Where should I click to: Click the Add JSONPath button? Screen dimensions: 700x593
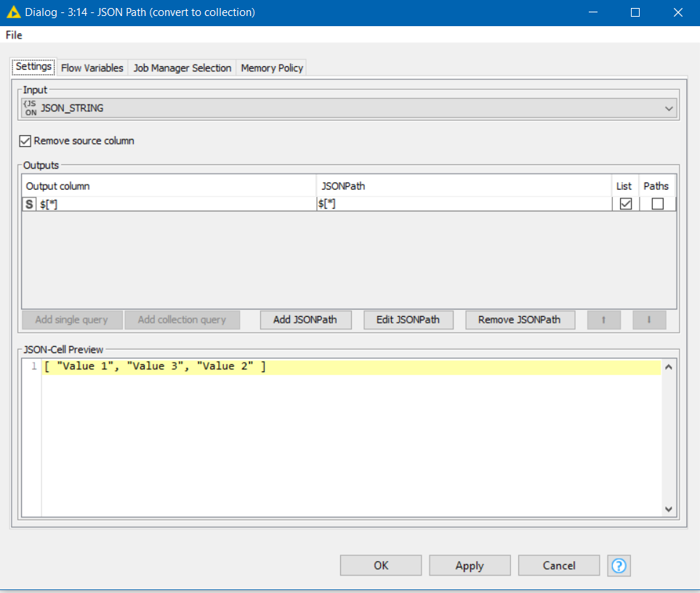pyautogui.click(x=305, y=320)
